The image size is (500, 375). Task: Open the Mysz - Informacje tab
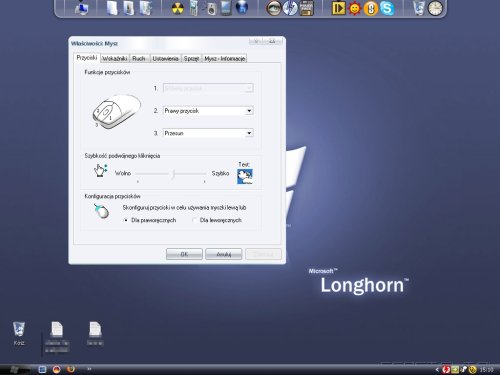click(225, 58)
